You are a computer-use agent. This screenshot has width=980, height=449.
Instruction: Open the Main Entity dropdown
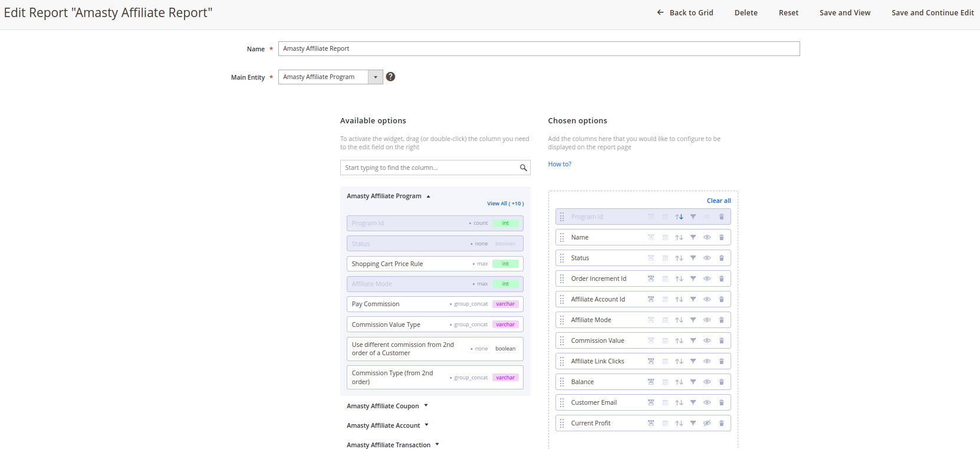tap(330, 77)
